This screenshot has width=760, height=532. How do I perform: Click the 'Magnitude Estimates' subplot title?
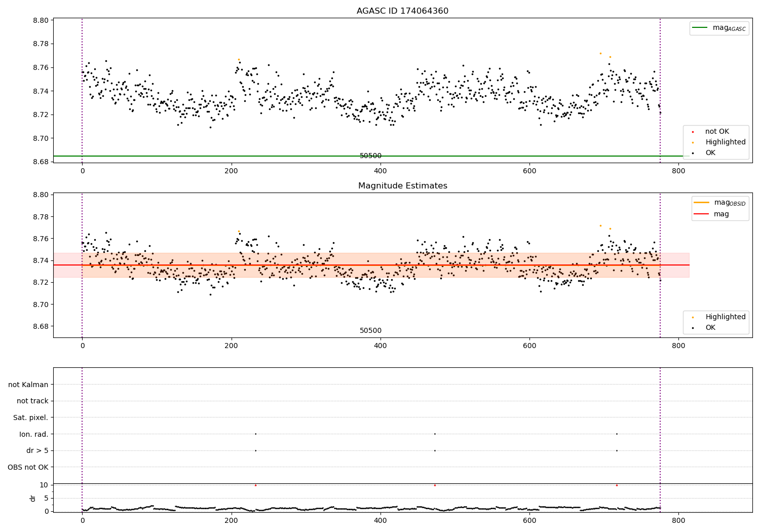click(x=402, y=186)
